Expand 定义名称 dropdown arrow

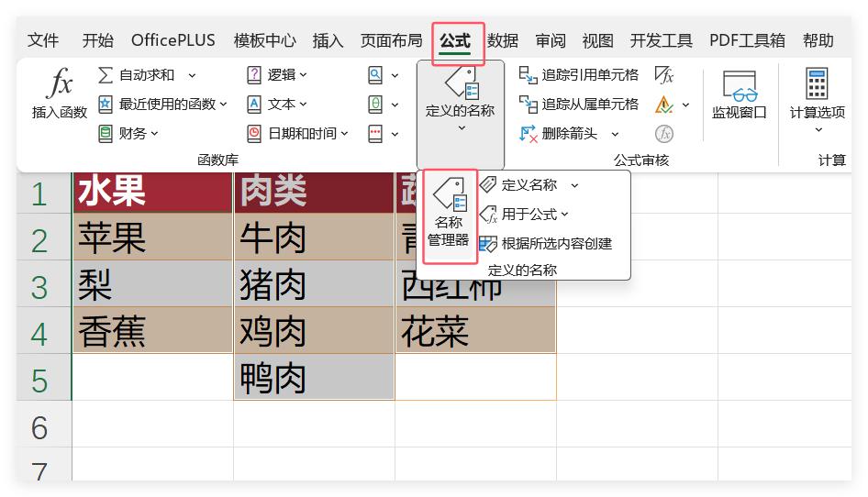click(x=574, y=185)
